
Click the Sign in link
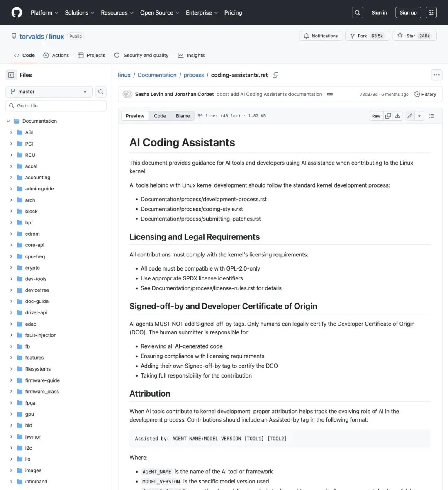379,12
